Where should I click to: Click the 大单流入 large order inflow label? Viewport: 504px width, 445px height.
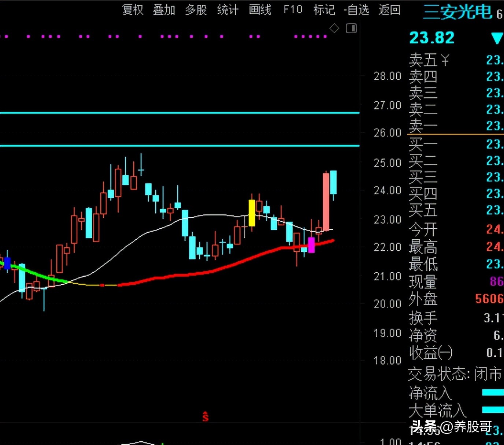click(x=438, y=411)
